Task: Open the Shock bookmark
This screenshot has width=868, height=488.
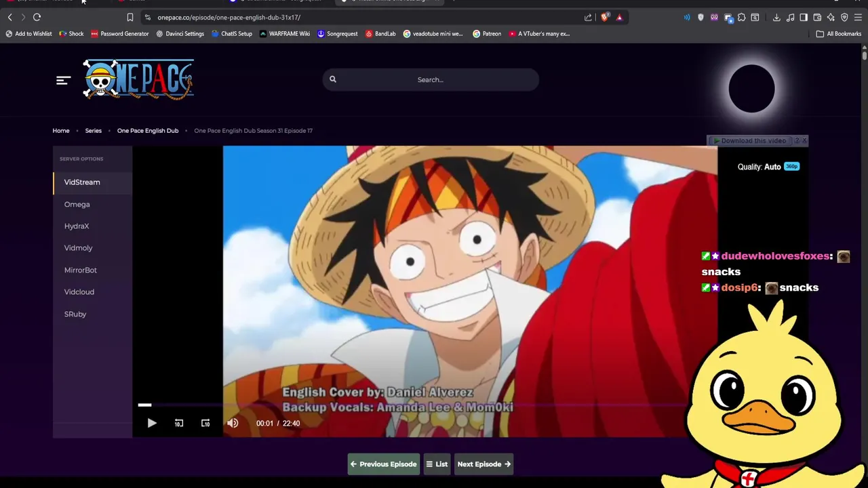Action: click(71, 33)
